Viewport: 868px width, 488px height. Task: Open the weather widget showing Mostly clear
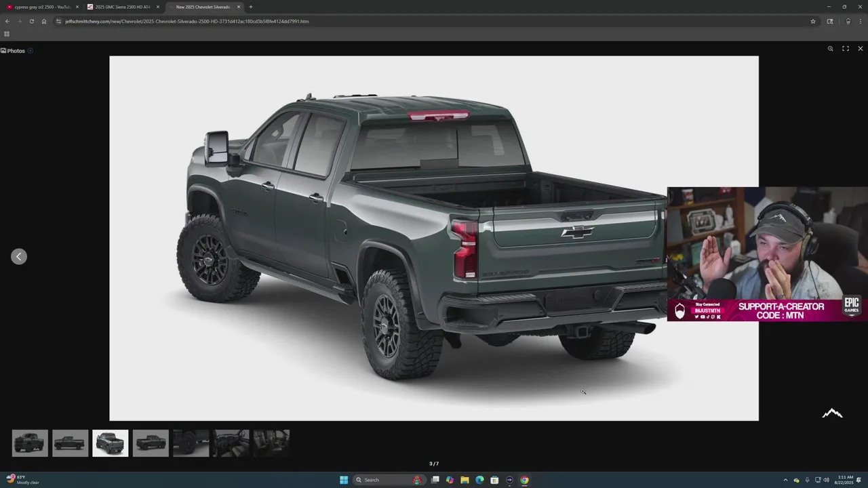pos(23,480)
